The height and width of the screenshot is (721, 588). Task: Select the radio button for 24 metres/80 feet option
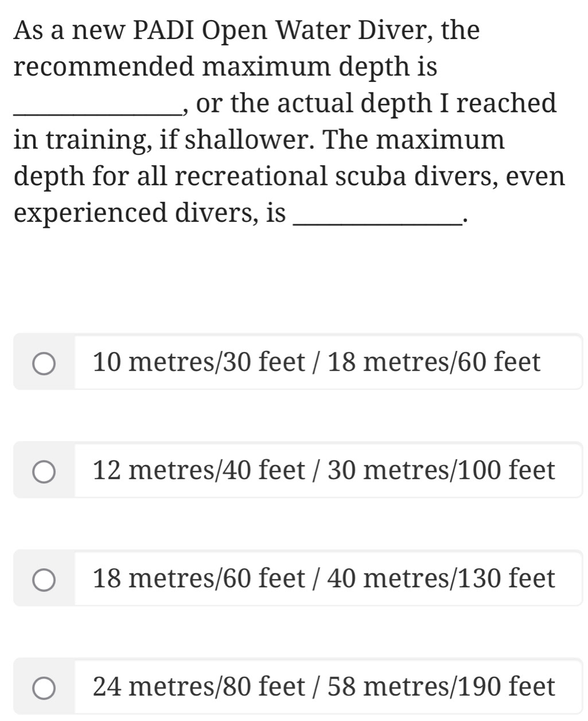(45, 686)
